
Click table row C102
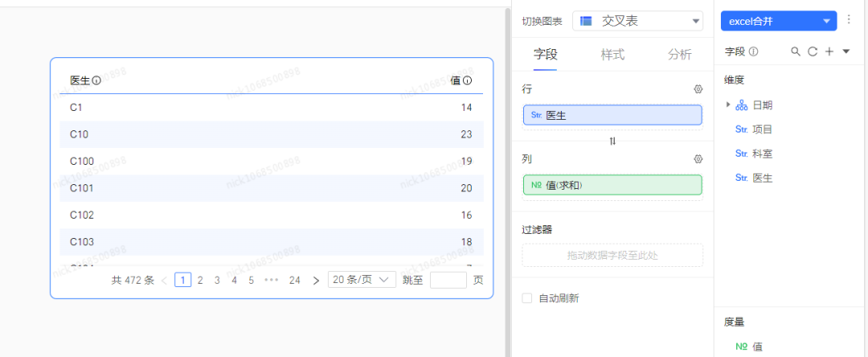pos(272,215)
